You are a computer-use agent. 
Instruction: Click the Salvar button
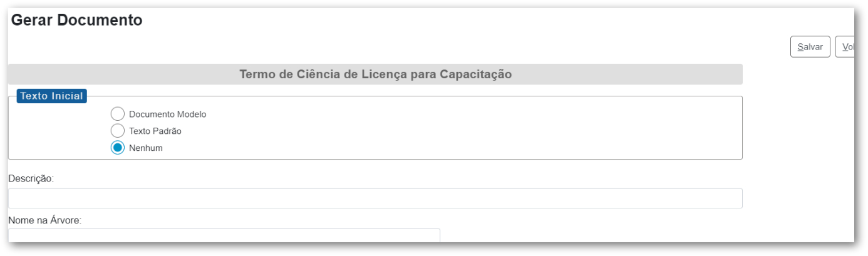(x=810, y=47)
